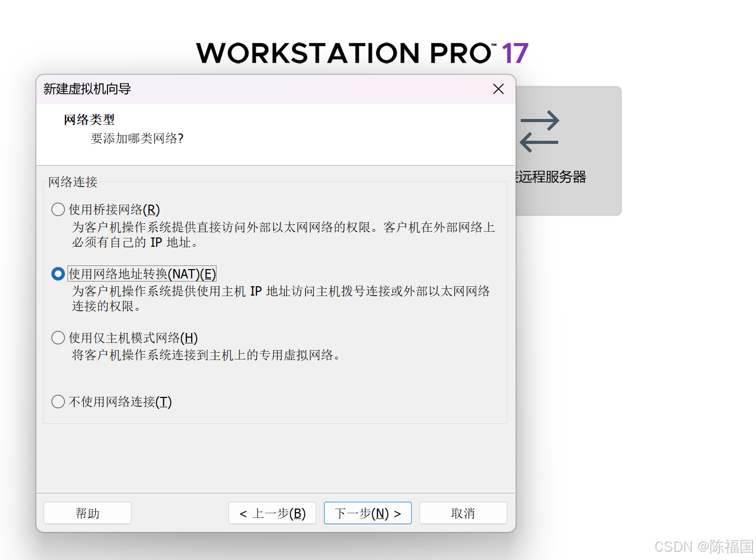The image size is (756, 560).
Task: Click the NAT option description text
Action: click(x=281, y=299)
